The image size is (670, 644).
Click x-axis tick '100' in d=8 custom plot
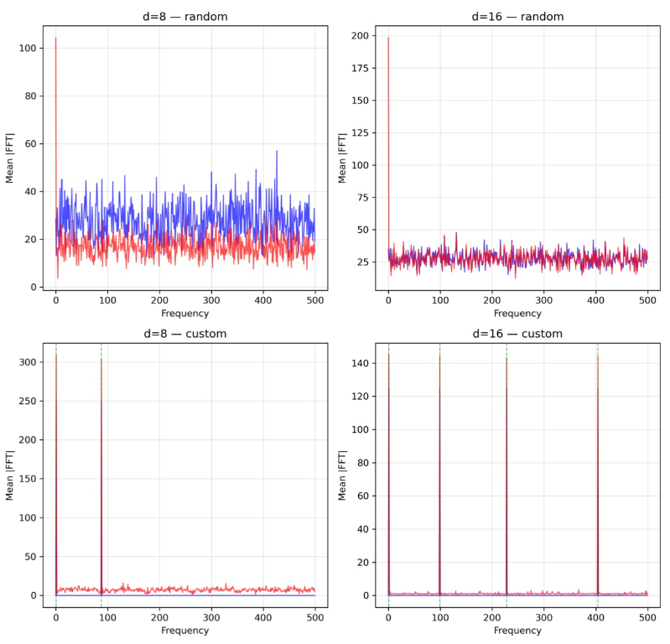click(107, 617)
